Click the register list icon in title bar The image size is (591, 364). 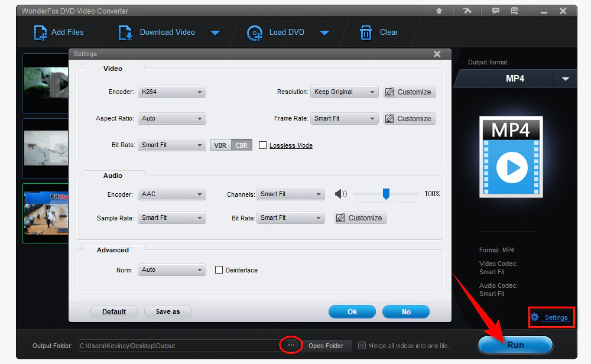515,11
